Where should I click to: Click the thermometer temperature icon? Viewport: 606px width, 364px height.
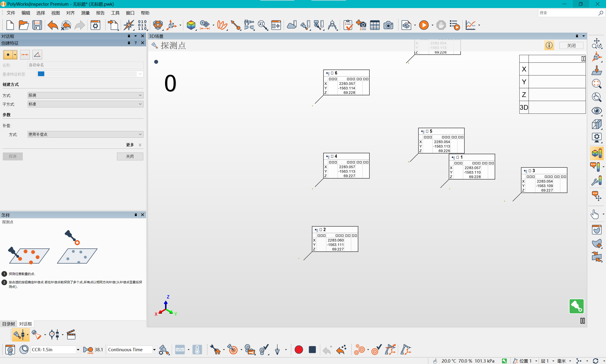[x=197, y=350]
